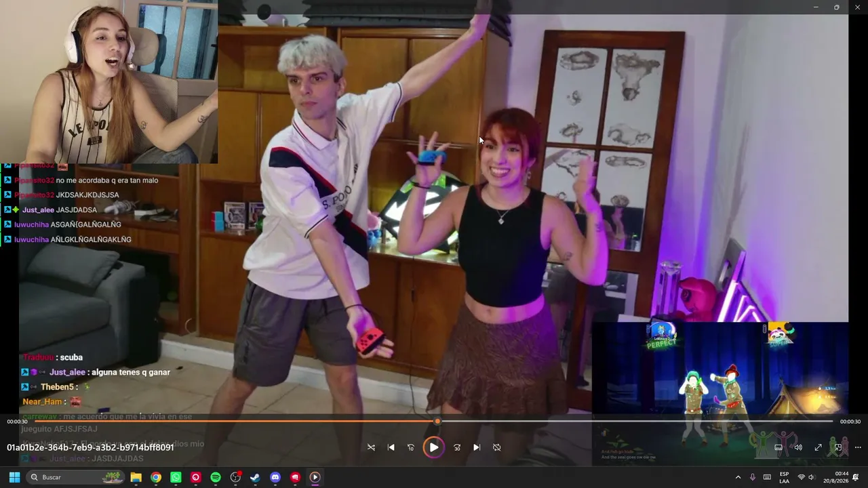Click the remaining time label at seek bar end
868x488 pixels.
tap(850, 422)
